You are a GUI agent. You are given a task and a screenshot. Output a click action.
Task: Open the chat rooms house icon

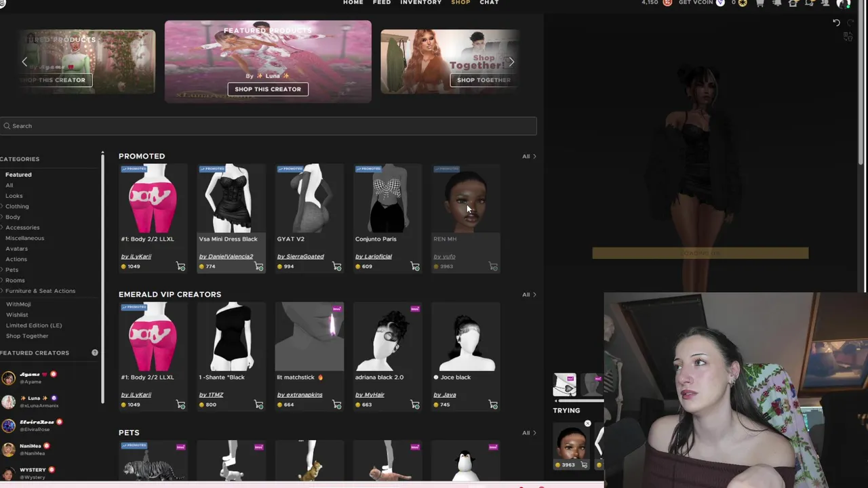pos(793,3)
